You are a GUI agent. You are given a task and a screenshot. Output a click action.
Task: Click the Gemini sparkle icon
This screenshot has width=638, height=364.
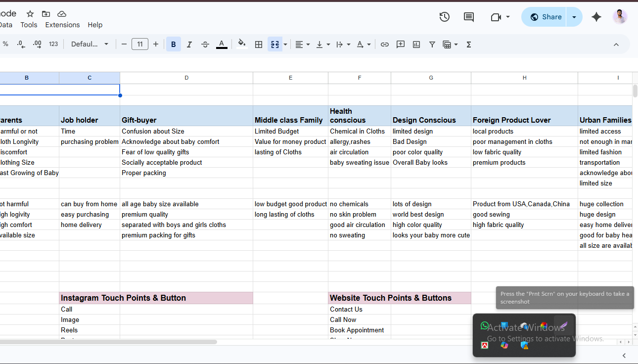(596, 17)
